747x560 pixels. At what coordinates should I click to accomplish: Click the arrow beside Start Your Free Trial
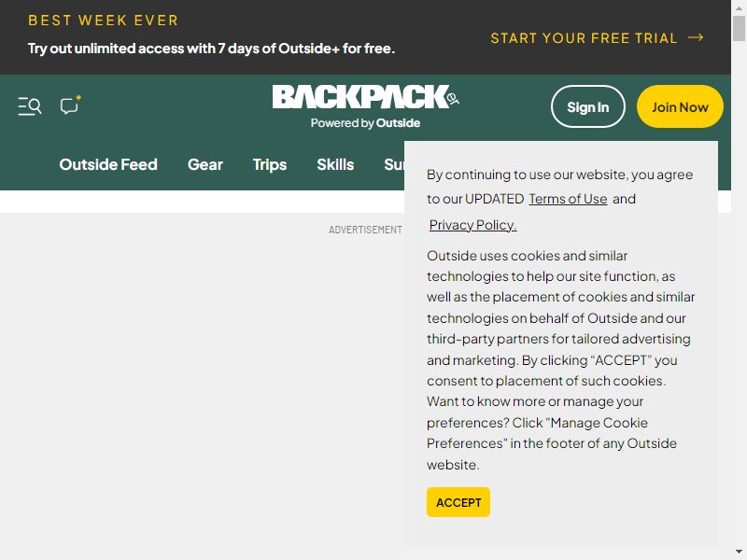(696, 37)
